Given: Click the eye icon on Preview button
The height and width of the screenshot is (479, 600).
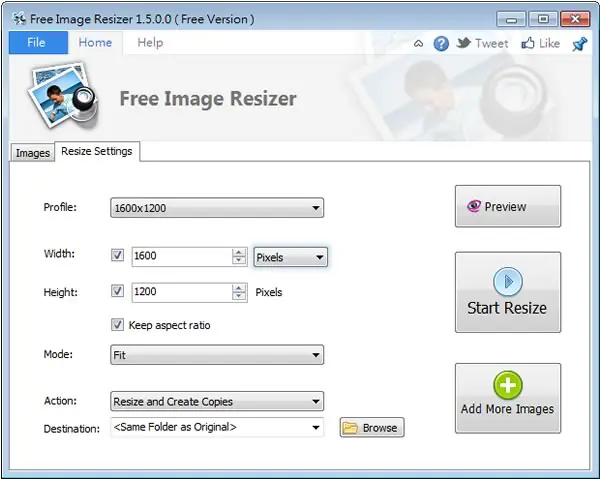Looking at the screenshot, I should point(474,206).
